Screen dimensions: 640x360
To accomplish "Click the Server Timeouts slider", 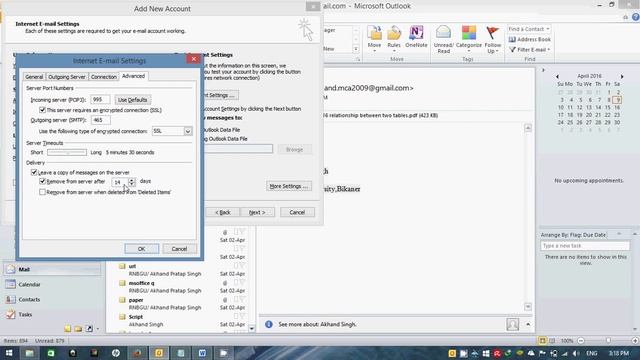I will pos(67,152).
